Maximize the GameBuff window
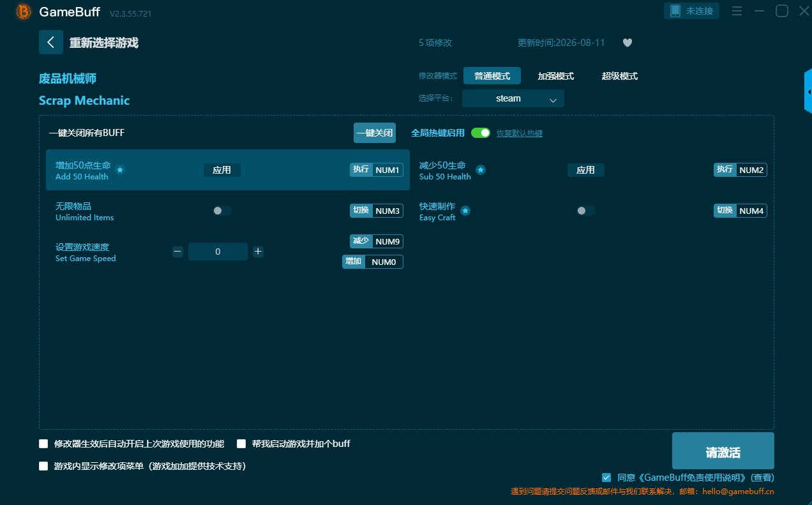812x505 pixels. tap(782, 11)
